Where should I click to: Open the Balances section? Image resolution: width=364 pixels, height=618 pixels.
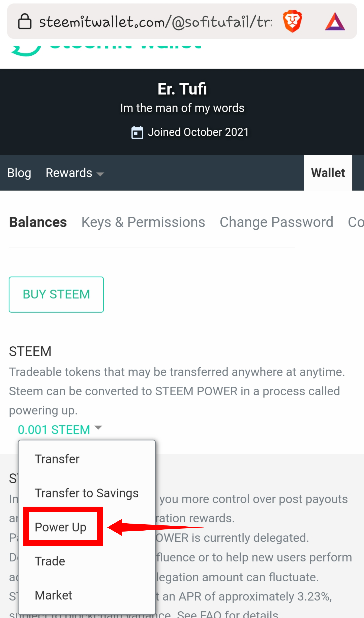pos(38,222)
